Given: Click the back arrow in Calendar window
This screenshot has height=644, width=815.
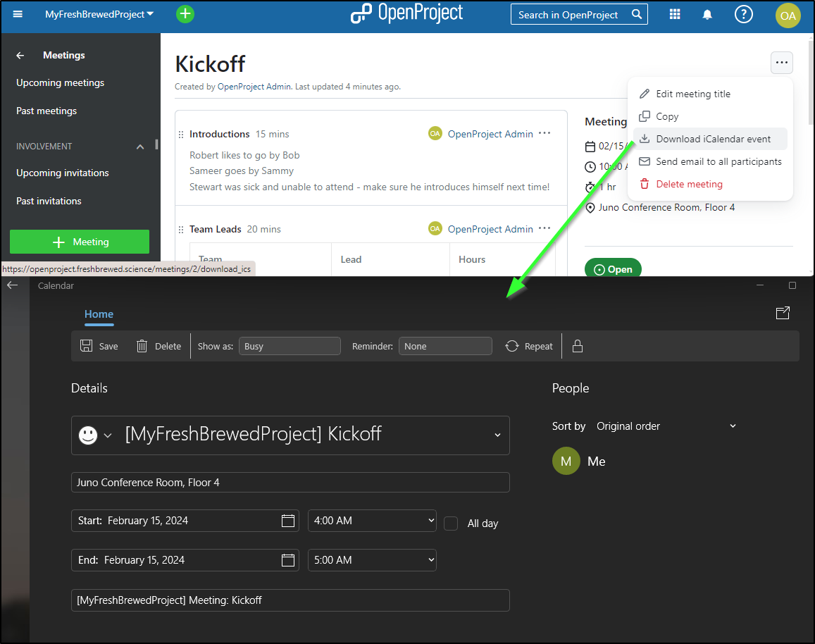Looking at the screenshot, I should point(13,285).
